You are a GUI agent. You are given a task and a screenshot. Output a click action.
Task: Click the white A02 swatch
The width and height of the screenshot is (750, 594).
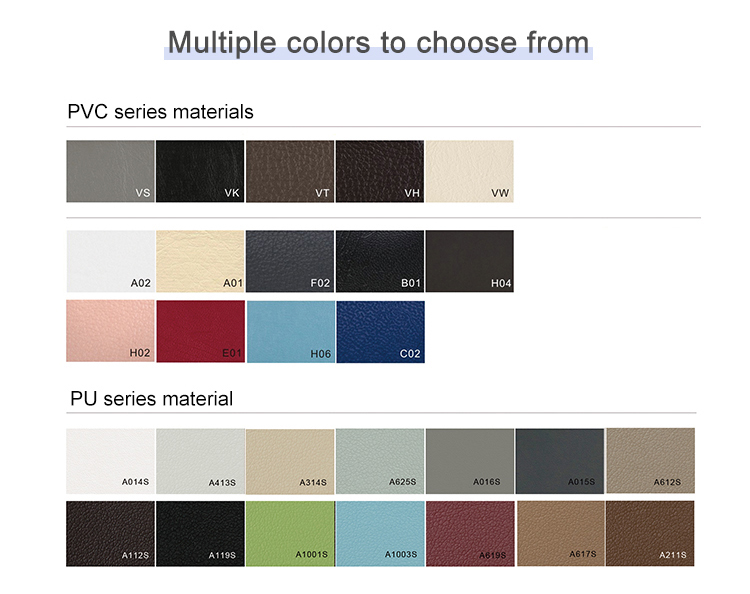pyautogui.click(x=110, y=261)
